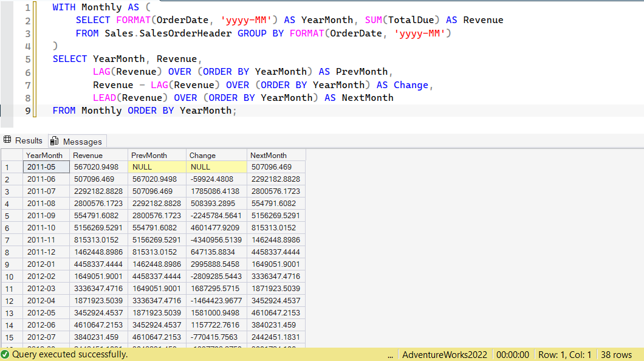
Task: Select row header number 15
Action: tap(12, 337)
